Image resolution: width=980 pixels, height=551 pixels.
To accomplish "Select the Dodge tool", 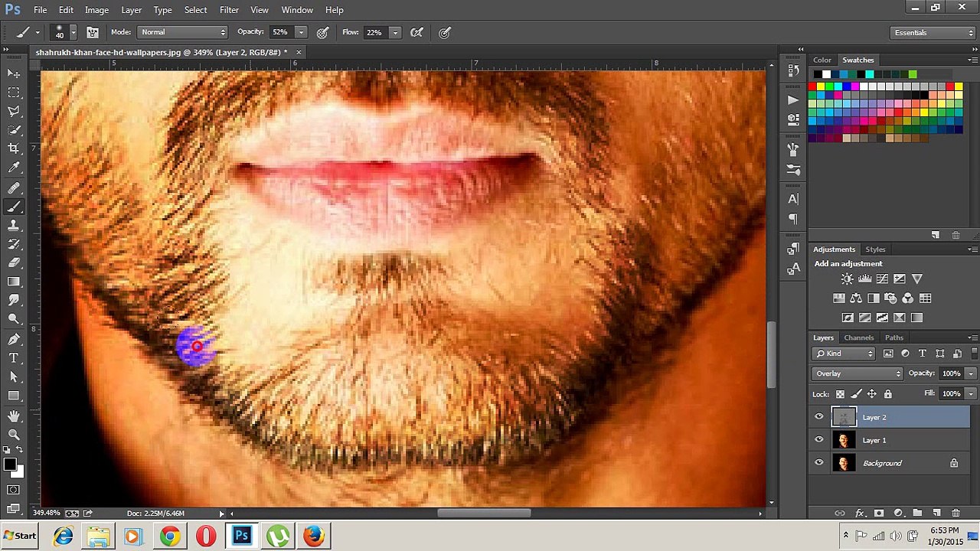I will click(14, 320).
